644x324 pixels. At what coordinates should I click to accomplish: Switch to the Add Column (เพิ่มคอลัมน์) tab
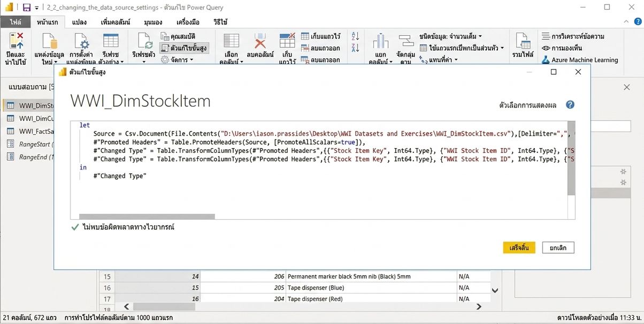coord(115,22)
